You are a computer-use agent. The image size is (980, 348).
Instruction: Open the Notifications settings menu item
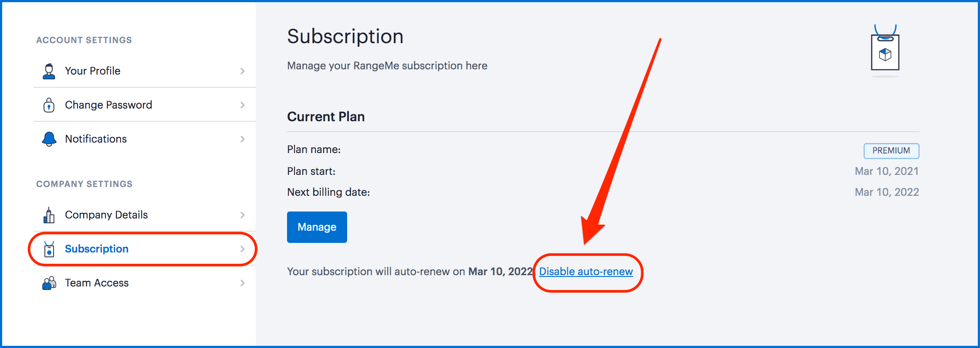coord(145,139)
